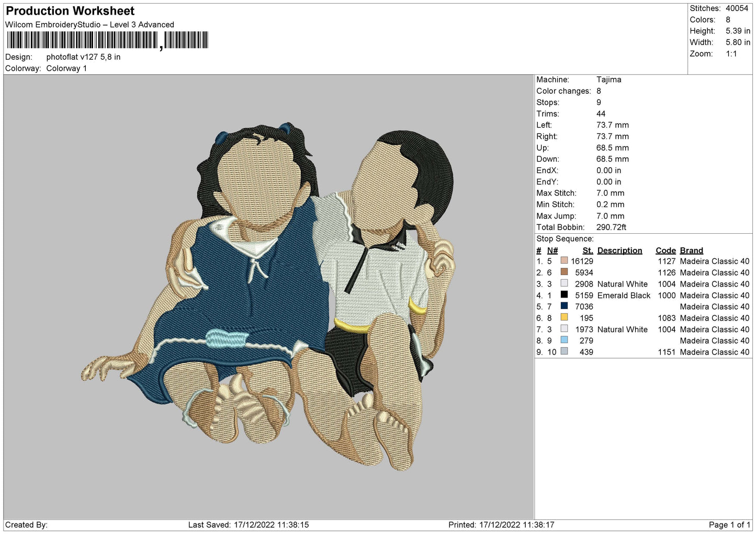Click the design name 'photoflat v127 5,8 in'
Viewport: 756px width, 534px height.
(x=83, y=57)
